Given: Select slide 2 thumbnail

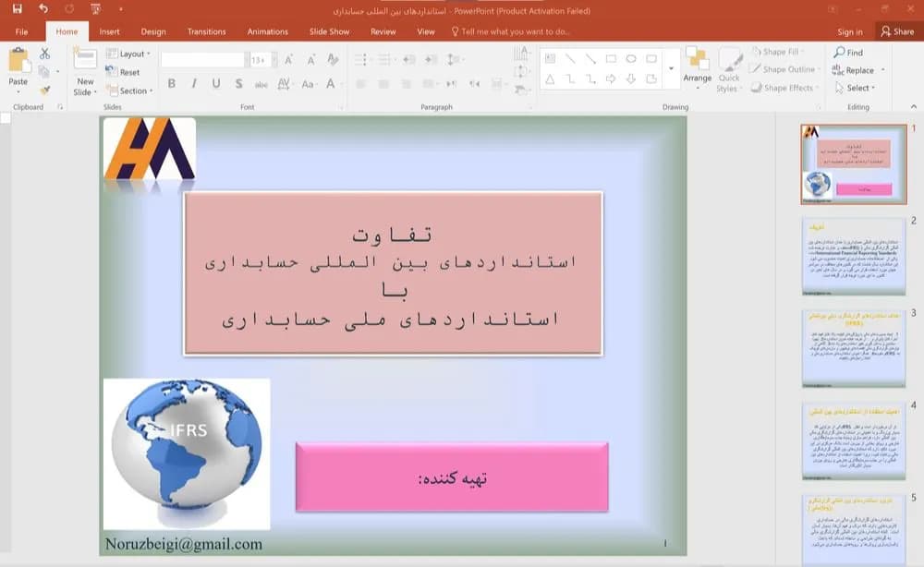Looking at the screenshot, I should [854, 256].
